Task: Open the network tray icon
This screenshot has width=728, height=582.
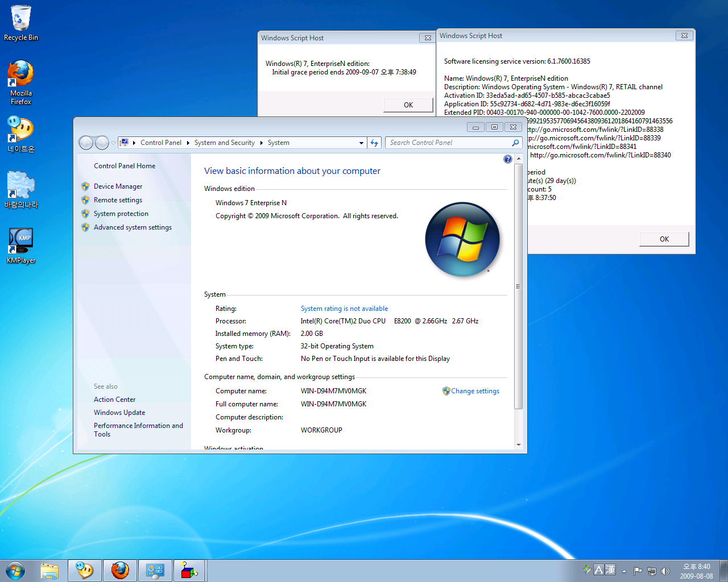Action: (x=652, y=571)
